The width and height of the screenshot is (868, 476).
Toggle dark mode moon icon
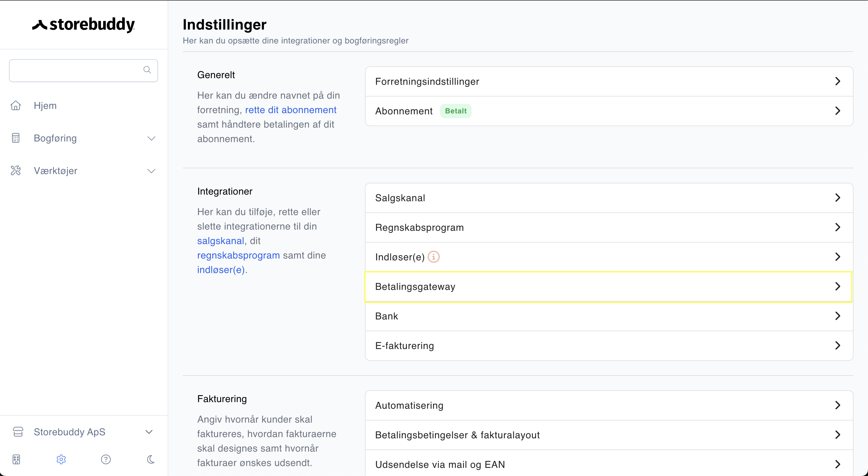tap(150, 459)
